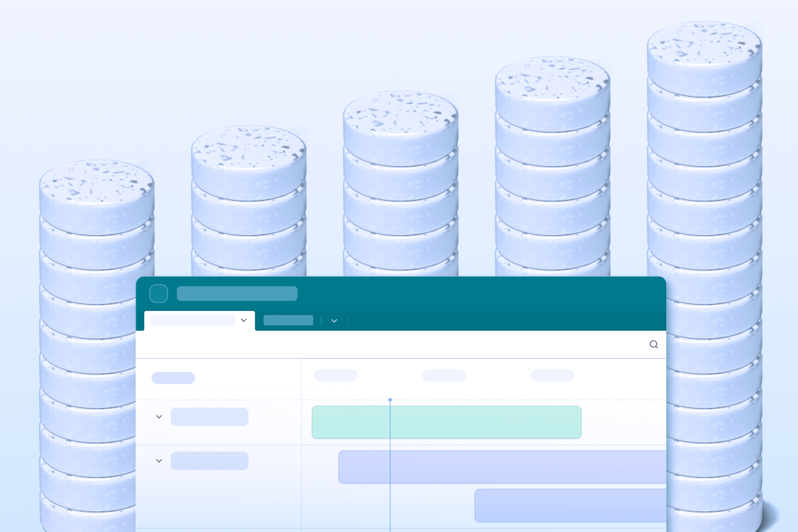Viewport: 798px width, 532px height.
Task: Click the blue dot on today marker
Action: pyautogui.click(x=390, y=399)
